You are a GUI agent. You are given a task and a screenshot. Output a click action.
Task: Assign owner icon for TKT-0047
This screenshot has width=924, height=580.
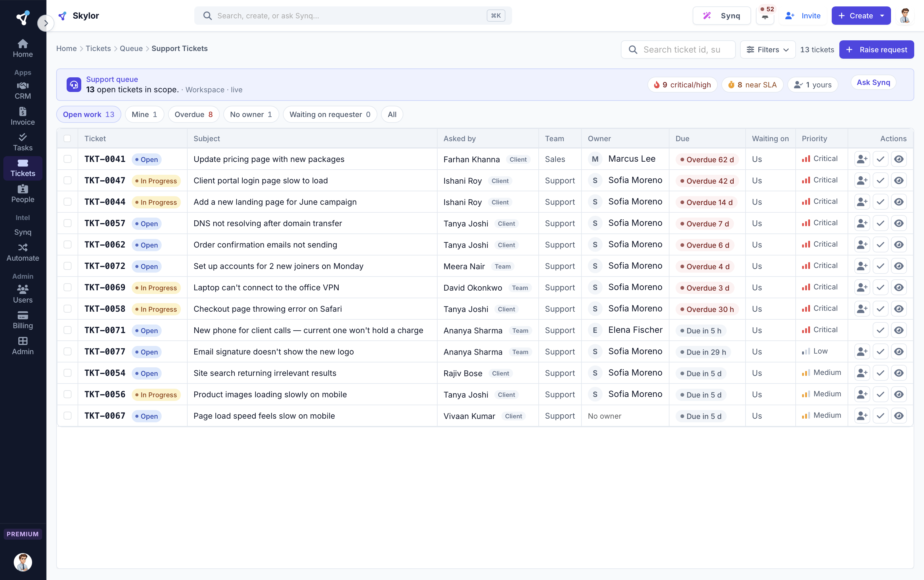tap(862, 181)
